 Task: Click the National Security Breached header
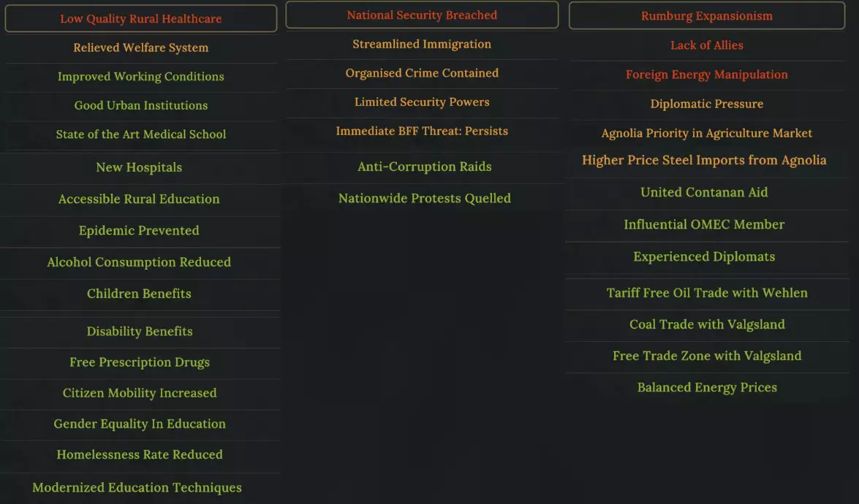coord(422,15)
